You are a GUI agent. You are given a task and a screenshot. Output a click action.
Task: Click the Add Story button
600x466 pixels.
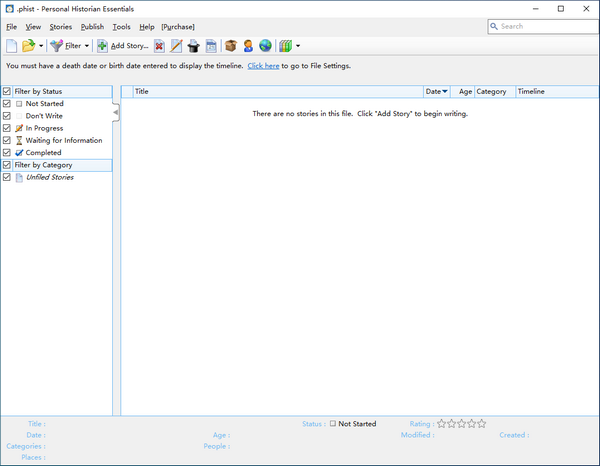click(123, 46)
